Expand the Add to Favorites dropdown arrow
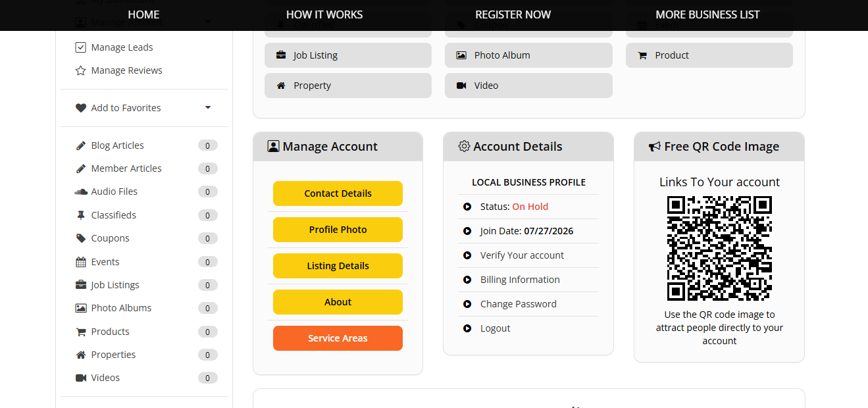Image resolution: width=868 pixels, height=408 pixels. [x=208, y=107]
